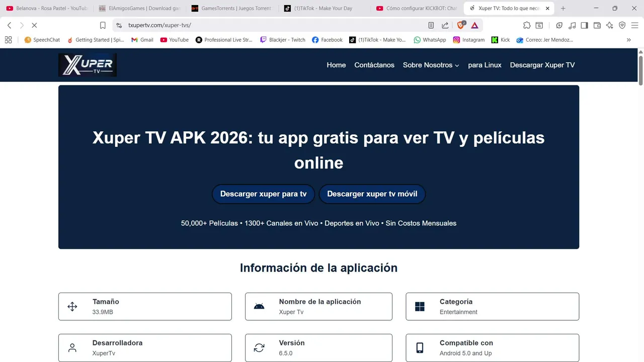644x362 pixels.
Task: Open the Contáctanos page
Action: (374, 65)
